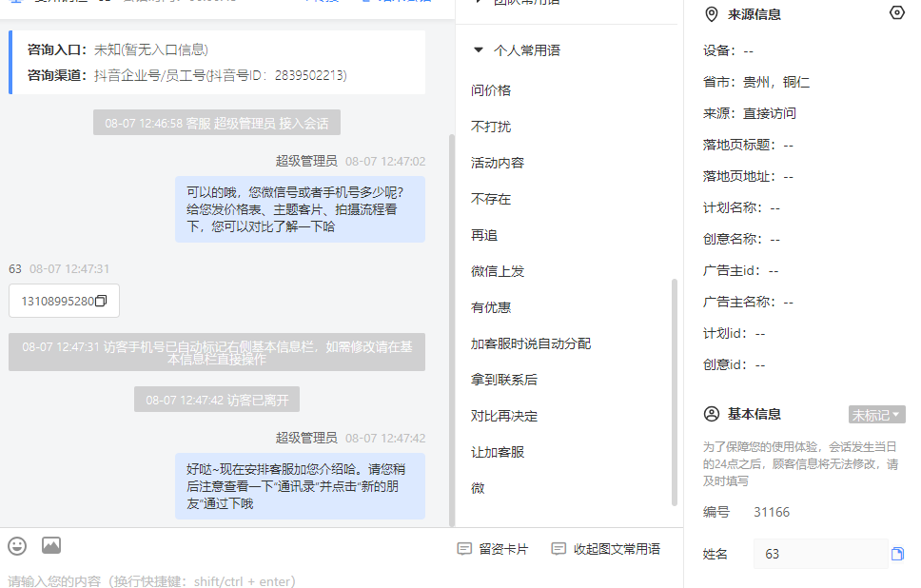Viewport: 921px width, 588px height.
Task: Click the 来源 直接访问 row
Action: click(x=750, y=113)
